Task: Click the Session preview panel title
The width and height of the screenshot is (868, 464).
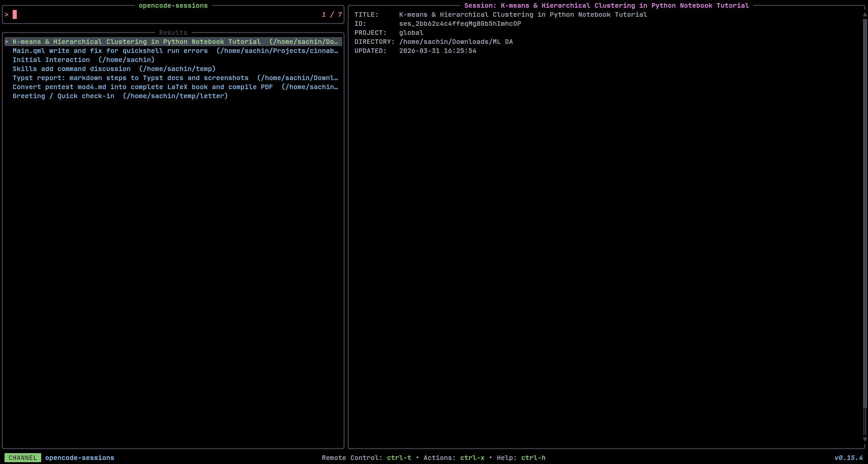Action: click(606, 5)
